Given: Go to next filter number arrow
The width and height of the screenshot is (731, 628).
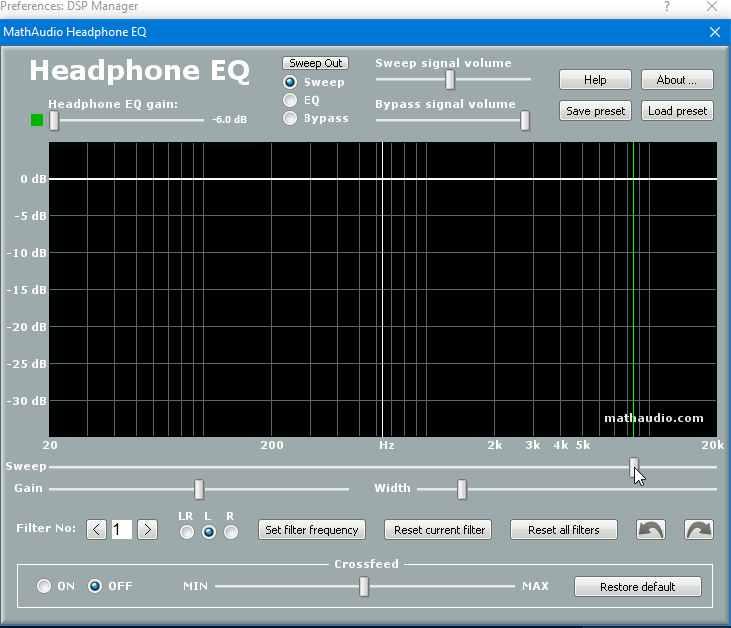Looking at the screenshot, I should coord(147,530).
